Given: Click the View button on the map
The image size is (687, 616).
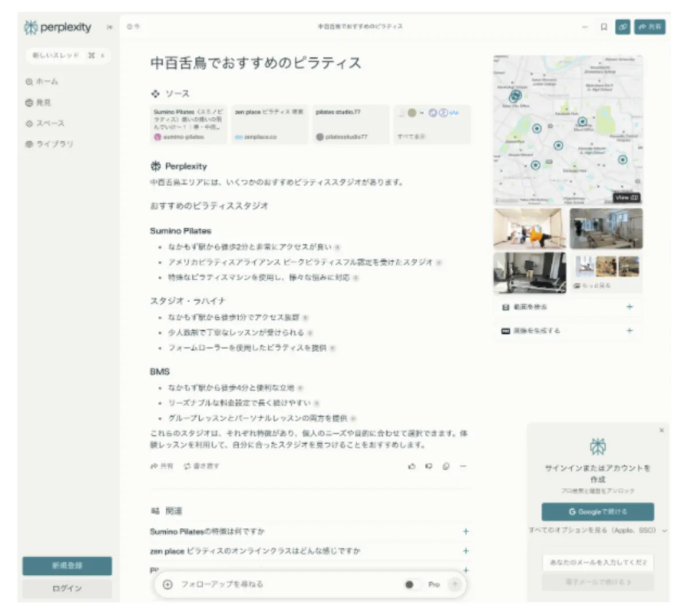Looking at the screenshot, I should pyautogui.click(x=626, y=198).
